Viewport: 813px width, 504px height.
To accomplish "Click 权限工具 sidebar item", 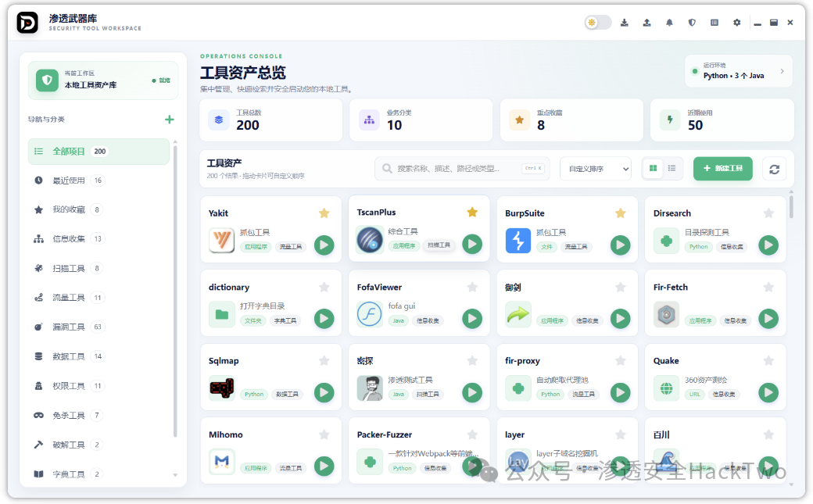I will [x=98, y=386].
